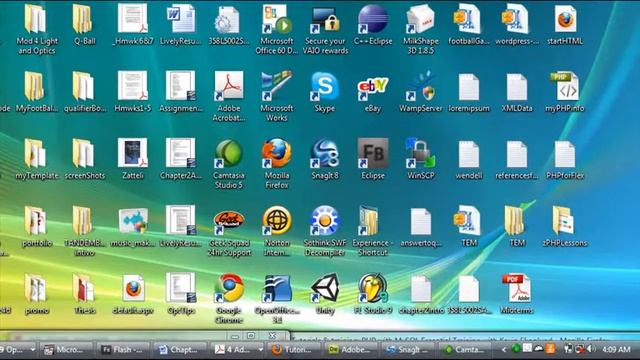The image size is (640, 360).
Task: Select the startHTML Firefox document
Action: 565,19
